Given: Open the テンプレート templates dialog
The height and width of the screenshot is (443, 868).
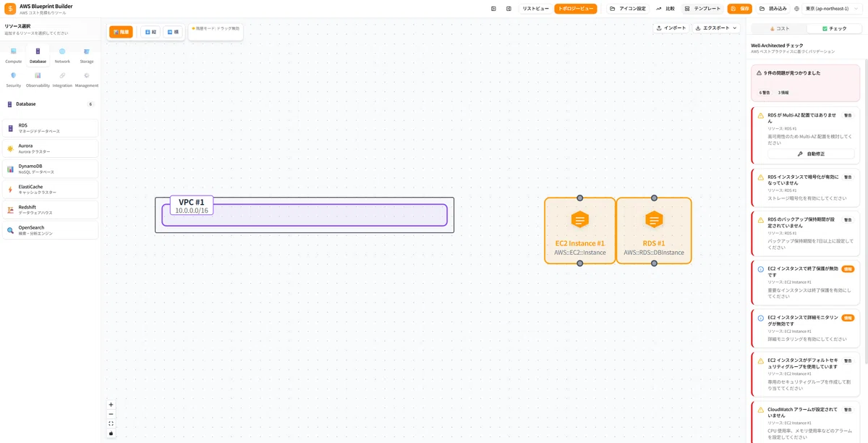Looking at the screenshot, I should 702,9.
